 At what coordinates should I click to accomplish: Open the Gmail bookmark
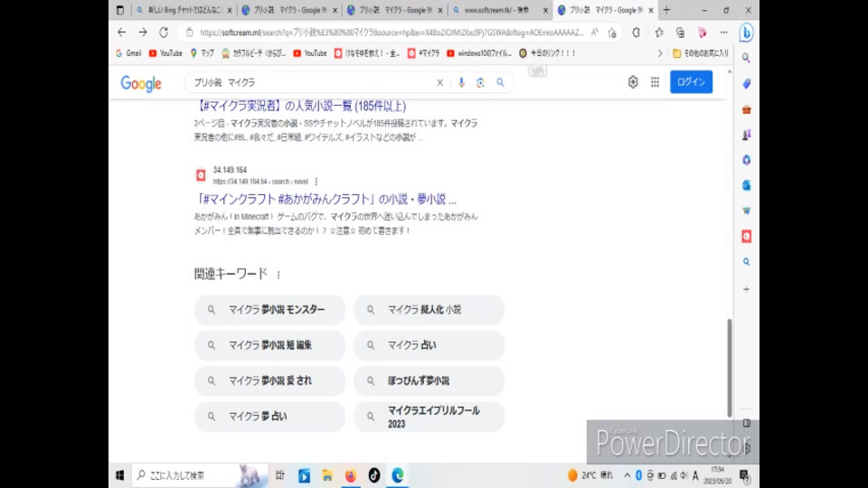(128, 53)
